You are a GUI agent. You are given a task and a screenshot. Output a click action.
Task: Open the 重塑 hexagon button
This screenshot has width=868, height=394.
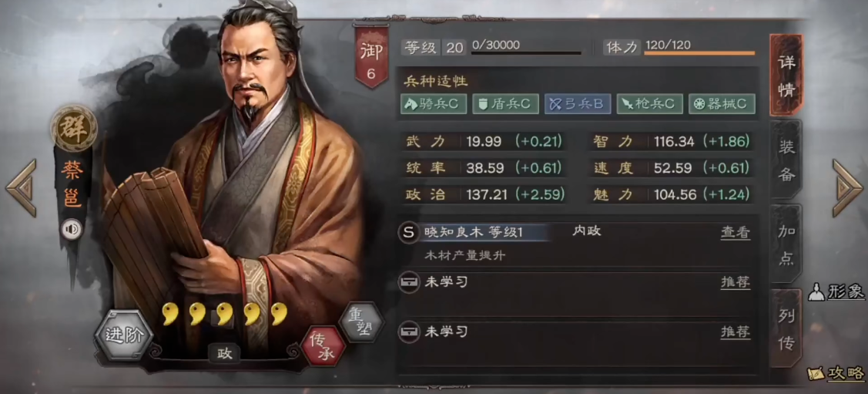point(361,322)
